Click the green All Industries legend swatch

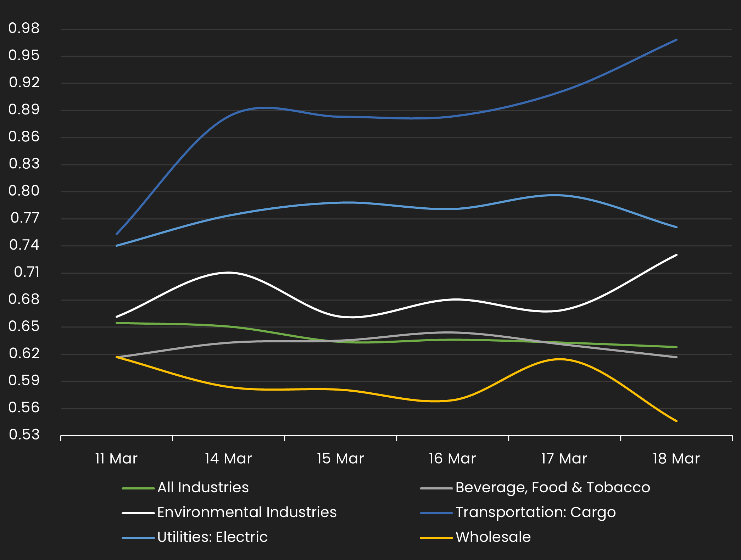(x=138, y=488)
